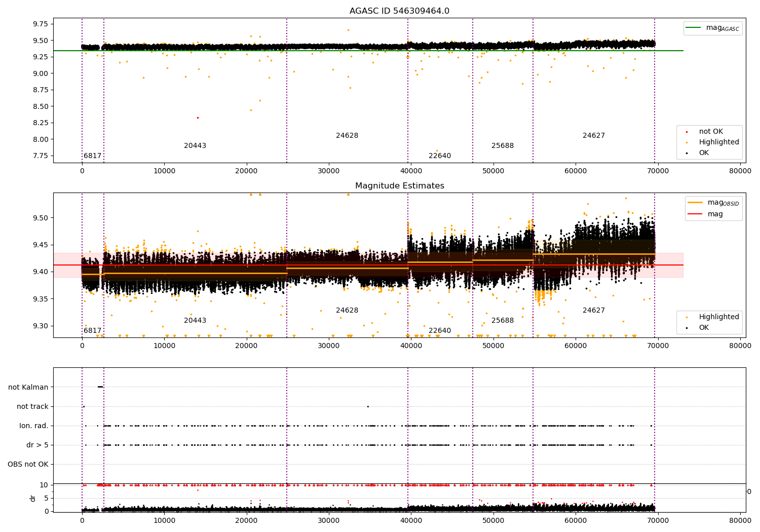Image resolution: width=760 pixels, height=532 pixels.
Task: Click the 8.75 y-axis tick label
Action: coord(40,90)
